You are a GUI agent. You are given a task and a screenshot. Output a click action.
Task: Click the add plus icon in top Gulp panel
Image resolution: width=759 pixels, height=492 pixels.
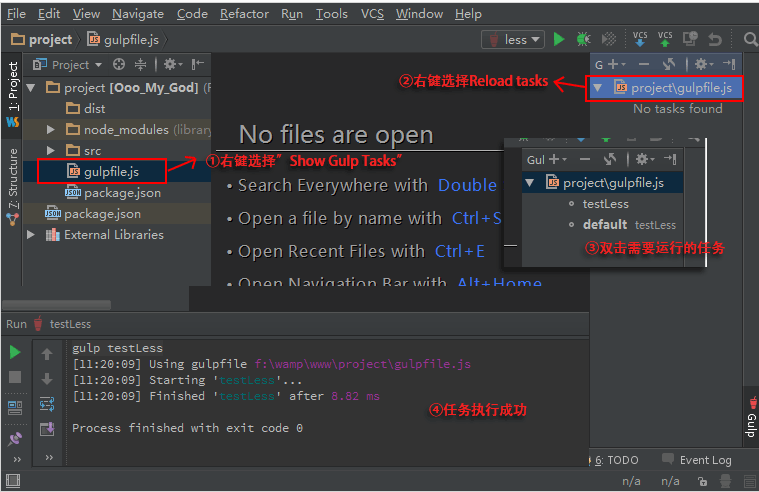coord(616,64)
